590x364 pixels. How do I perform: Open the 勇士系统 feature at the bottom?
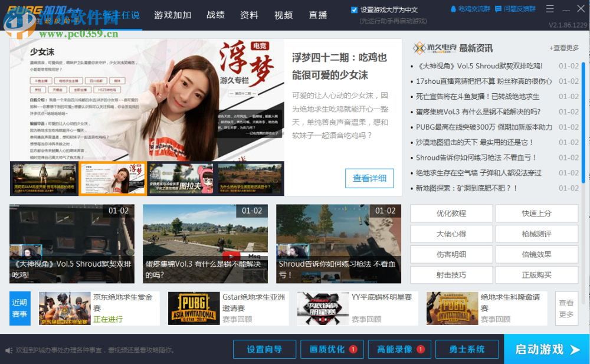(x=466, y=349)
